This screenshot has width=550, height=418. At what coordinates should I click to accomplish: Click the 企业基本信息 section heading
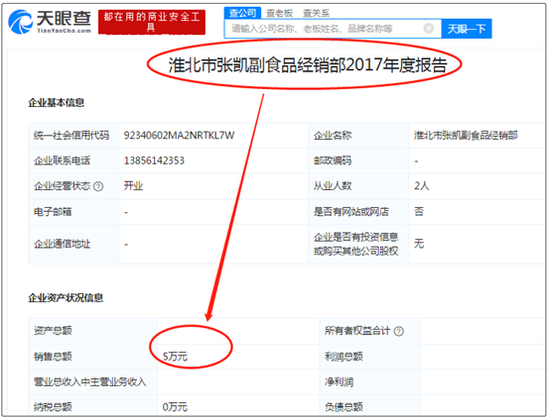point(56,102)
